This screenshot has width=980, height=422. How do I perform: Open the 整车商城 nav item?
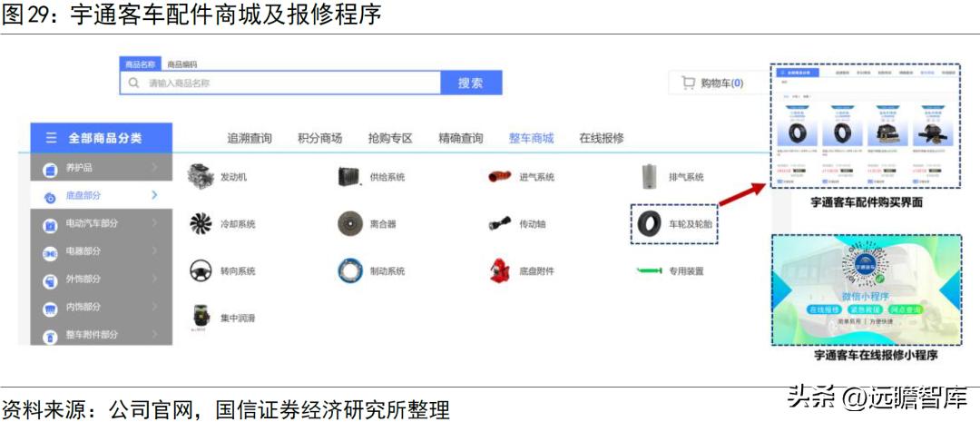(x=531, y=138)
